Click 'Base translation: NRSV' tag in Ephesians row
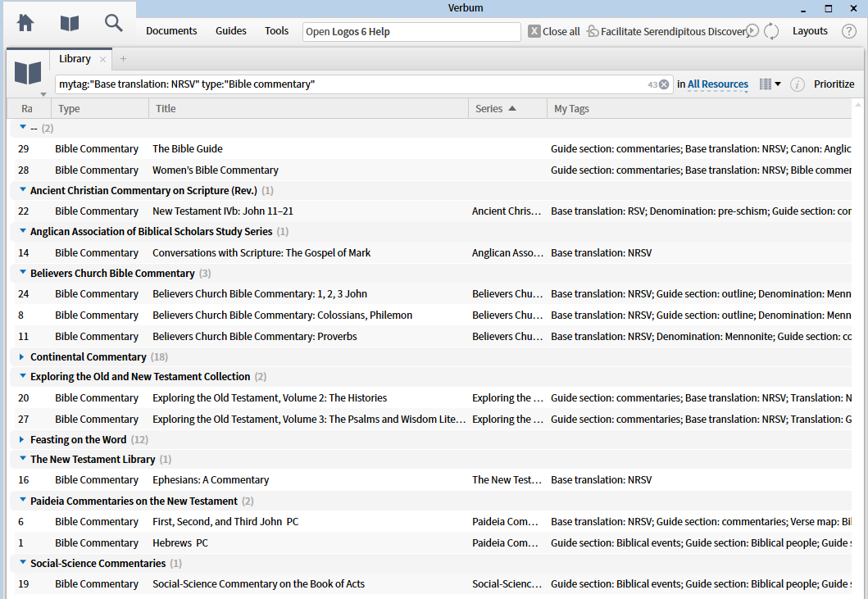The image size is (868, 599). 601,480
